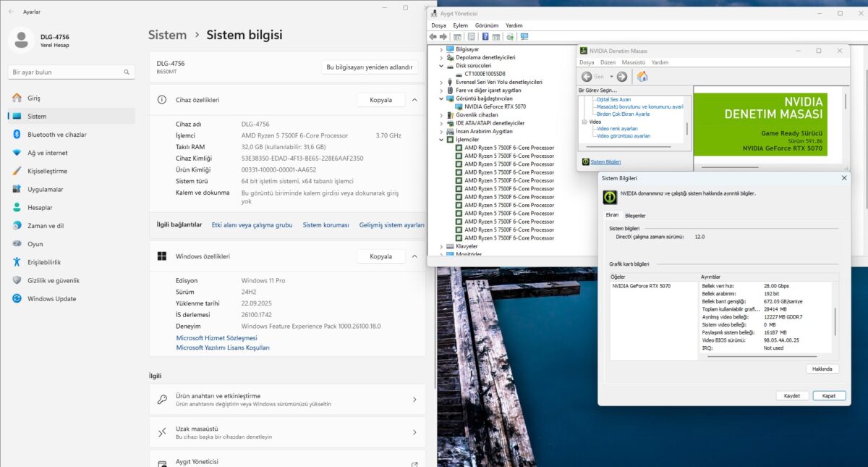Open the dropdown arrow next to NVIDIA Geri
This screenshot has height=467, width=868.
point(611,77)
